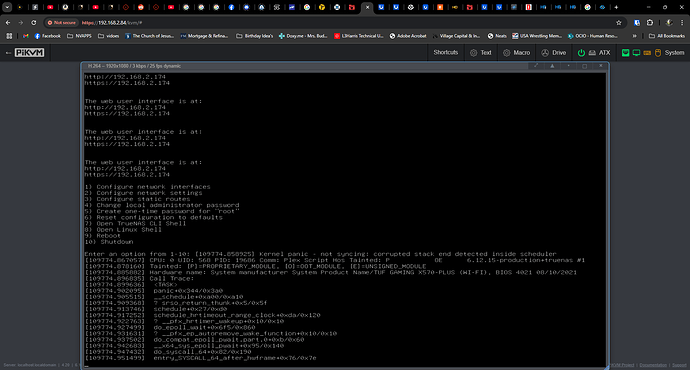Click the orange keyboard status icon
690x370 pixels.
[x=647, y=53]
